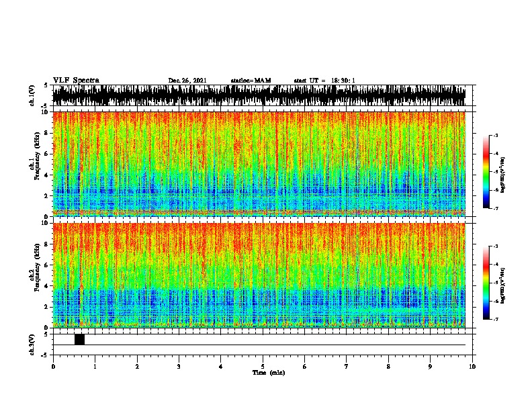Click the 'start UT = 18:30: 1' label
532x411 pixels.
pos(324,81)
